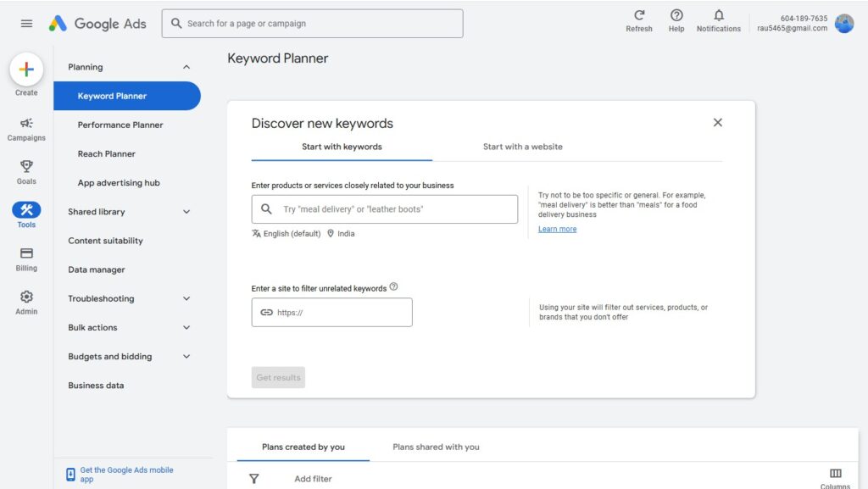Click the Get results button
This screenshot has width=868, height=489.
[278, 377]
